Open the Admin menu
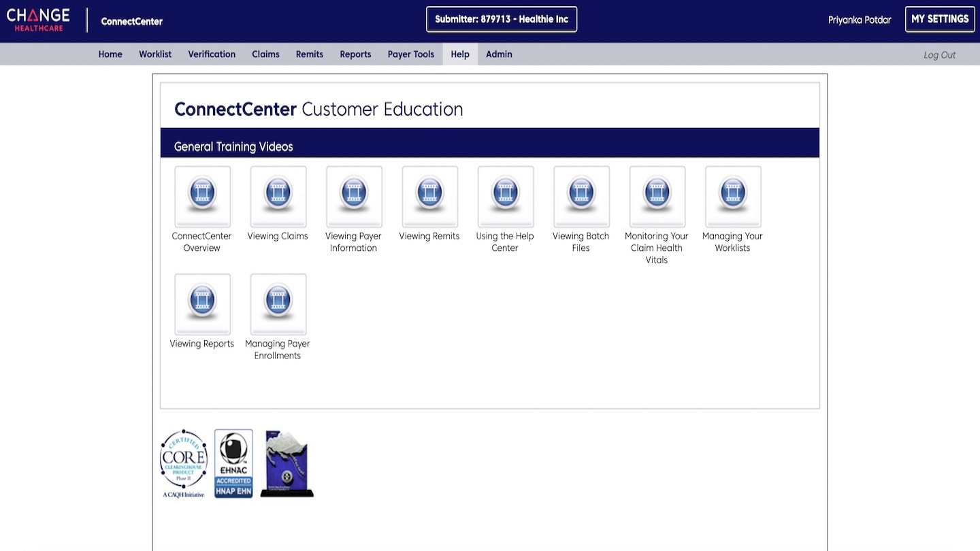 click(x=499, y=54)
